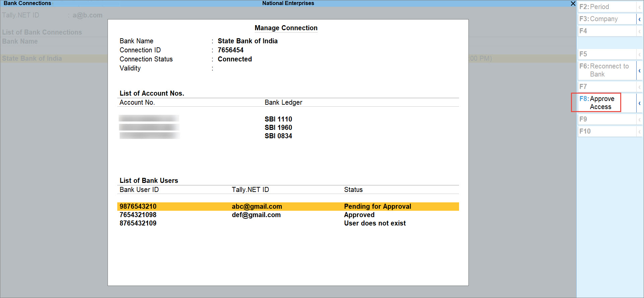Screen dimensions: 644x298
Task: Click the SBI 1110 bank ledger
Action: [278, 119]
